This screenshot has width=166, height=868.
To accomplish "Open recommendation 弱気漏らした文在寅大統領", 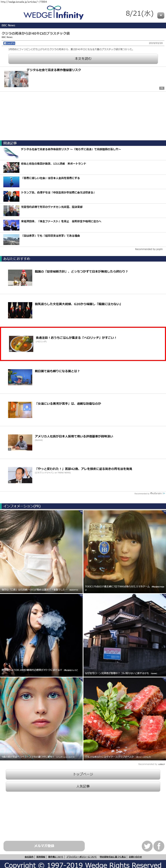I will [x=78, y=304].
